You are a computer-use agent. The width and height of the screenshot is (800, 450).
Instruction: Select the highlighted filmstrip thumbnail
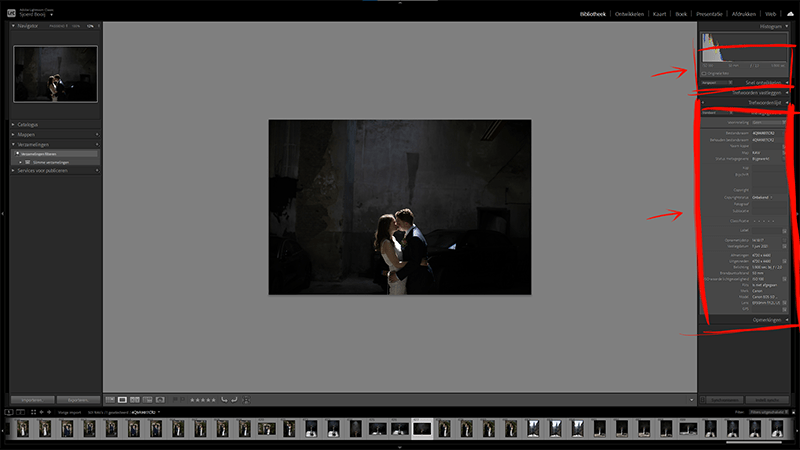422,429
